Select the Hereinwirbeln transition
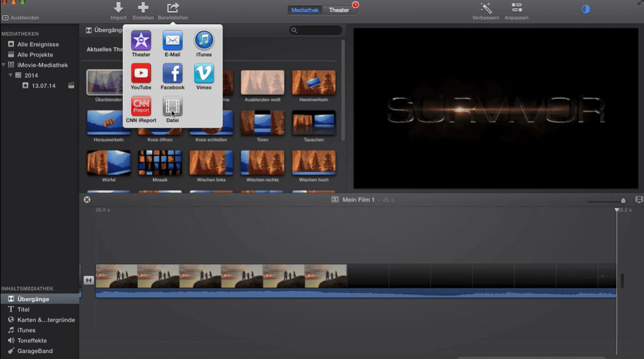This screenshot has width=644, height=359. pyautogui.click(x=314, y=82)
